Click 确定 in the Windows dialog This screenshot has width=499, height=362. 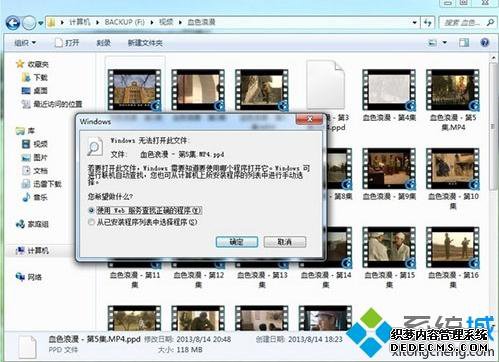pyautogui.click(x=237, y=242)
